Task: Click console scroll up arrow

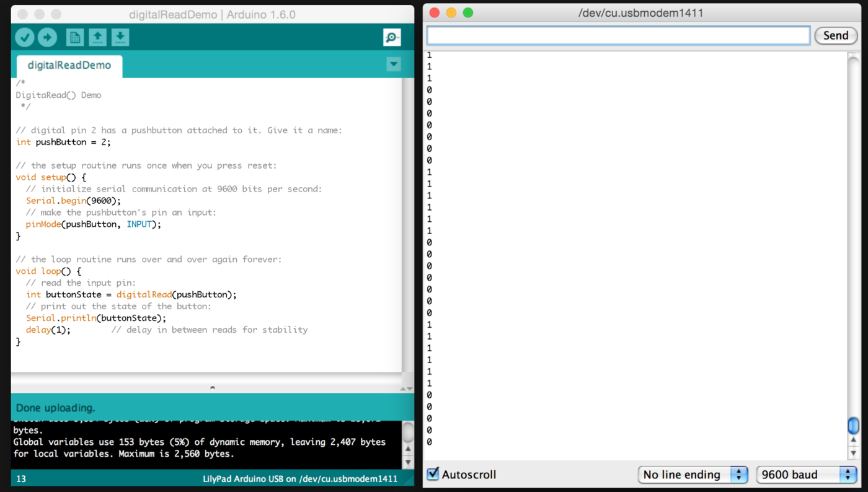Action: click(x=408, y=449)
